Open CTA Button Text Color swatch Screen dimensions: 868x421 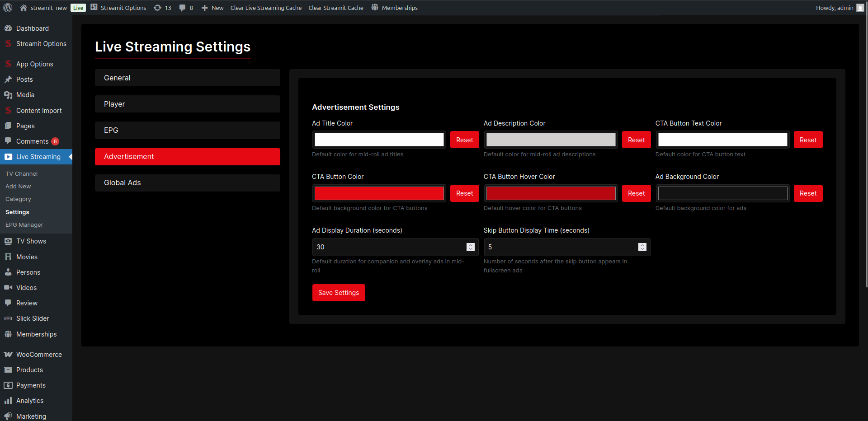pyautogui.click(x=723, y=140)
